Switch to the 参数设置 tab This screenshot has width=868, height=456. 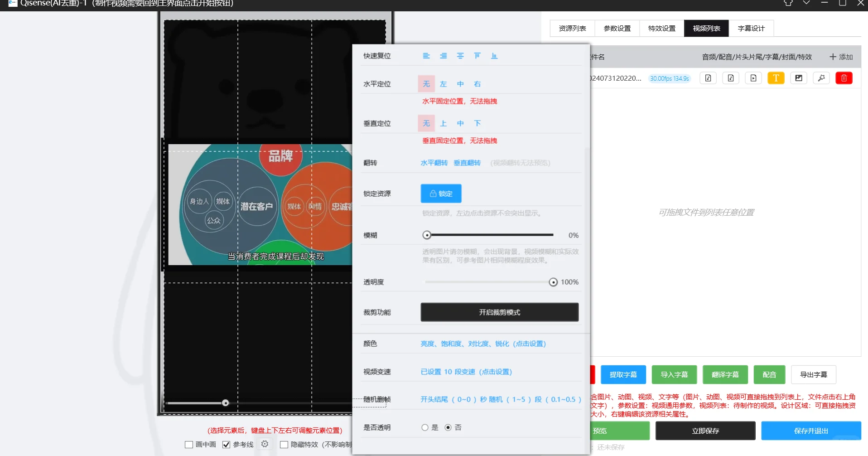point(617,28)
